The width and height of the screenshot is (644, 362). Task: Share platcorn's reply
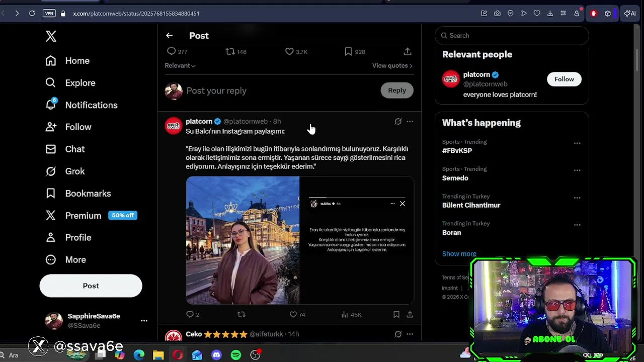(x=410, y=314)
